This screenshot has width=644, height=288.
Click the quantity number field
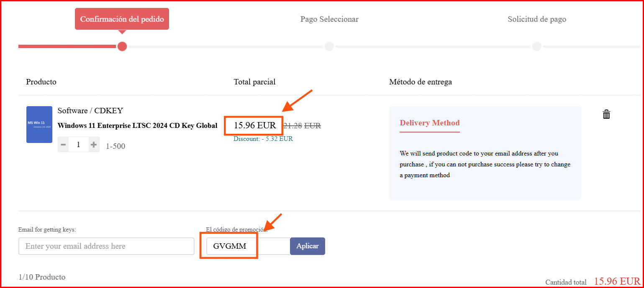tap(78, 145)
